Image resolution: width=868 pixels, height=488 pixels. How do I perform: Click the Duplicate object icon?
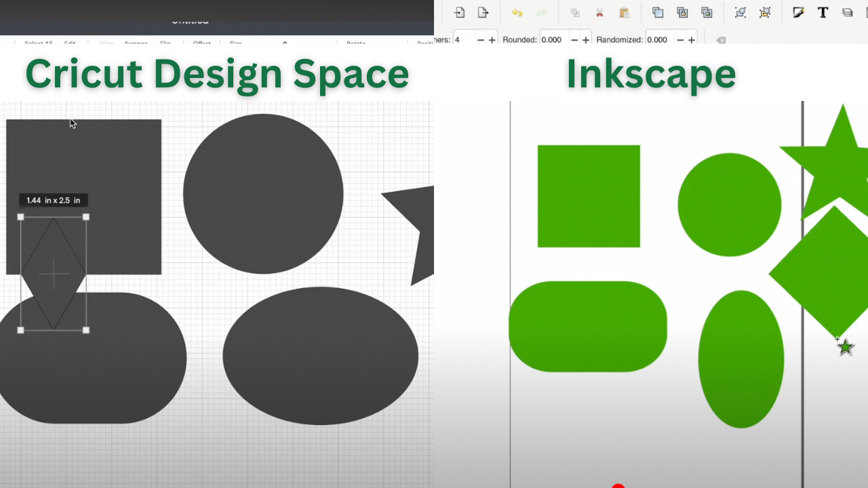(658, 12)
